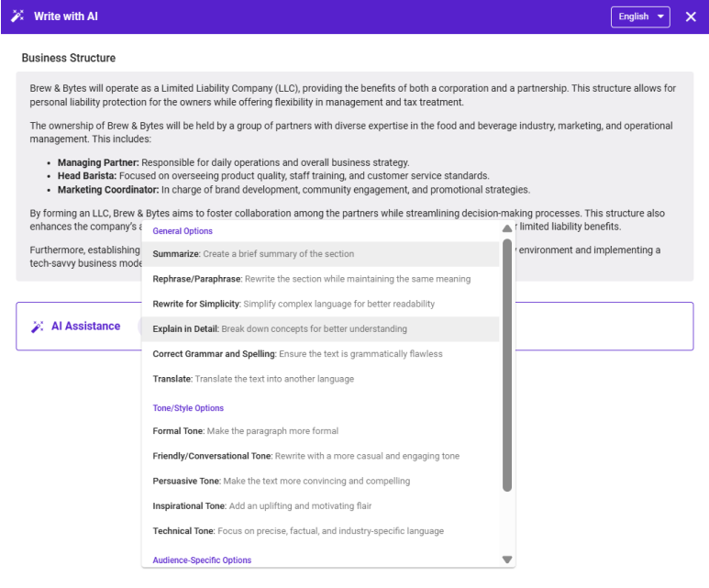Viewport: 709px width, 588px height.
Task: Pick Rewrite for Simplicity option
Action: [x=320, y=304]
